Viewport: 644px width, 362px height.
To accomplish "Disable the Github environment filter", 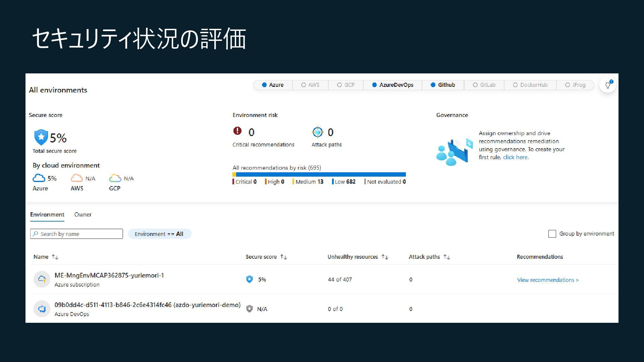I will [443, 85].
